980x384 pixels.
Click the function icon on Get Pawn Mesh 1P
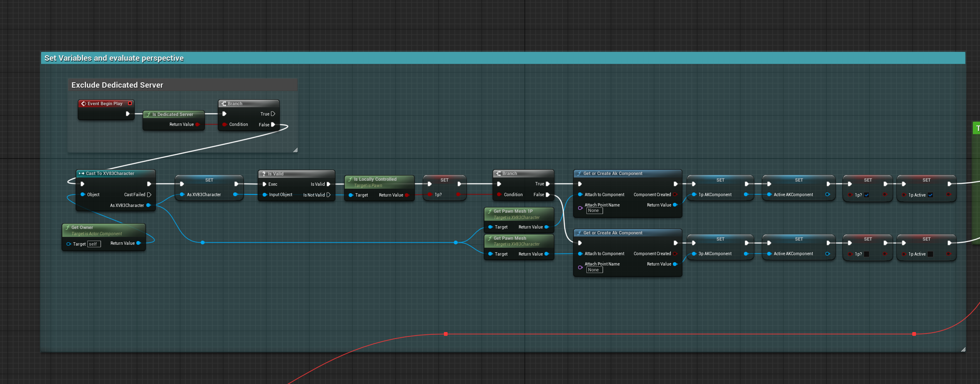coord(490,211)
